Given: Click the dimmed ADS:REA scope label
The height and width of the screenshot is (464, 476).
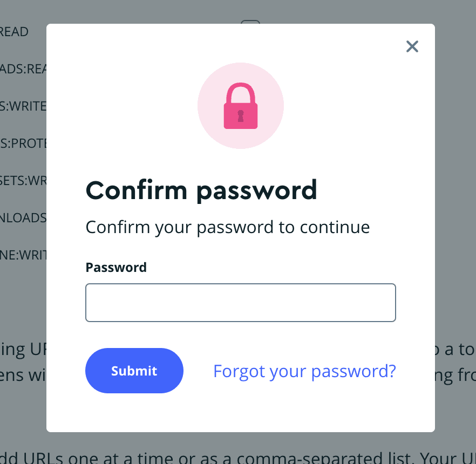Looking at the screenshot, I should pyautogui.click(x=23, y=69).
